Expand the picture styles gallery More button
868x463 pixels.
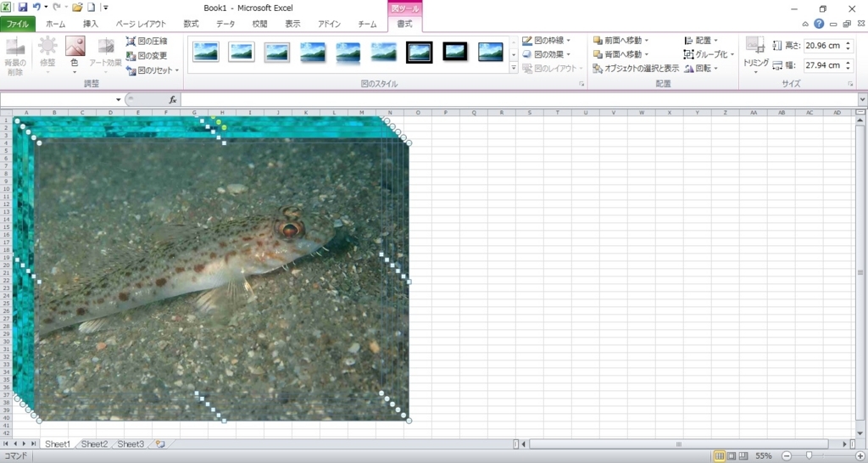[x=513, y=68]
